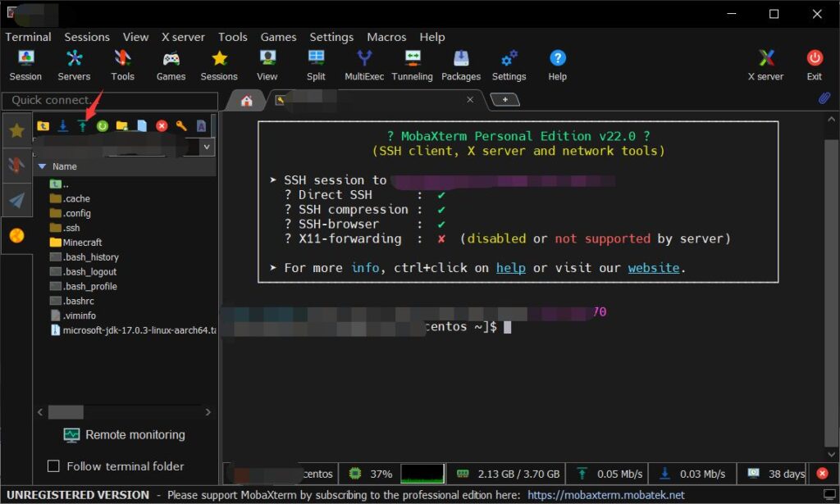Select the microsoft-jdk-17.0.3 archive file

tap(134, 330)
